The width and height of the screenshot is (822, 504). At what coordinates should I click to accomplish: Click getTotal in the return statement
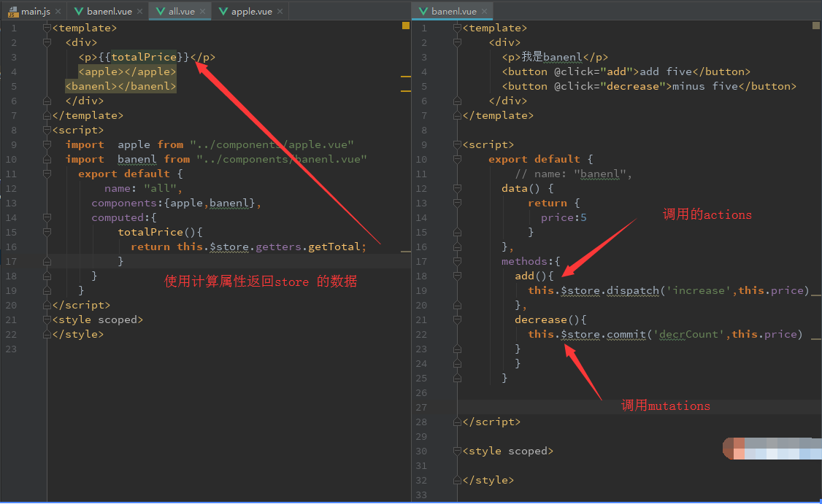(334, 247)
